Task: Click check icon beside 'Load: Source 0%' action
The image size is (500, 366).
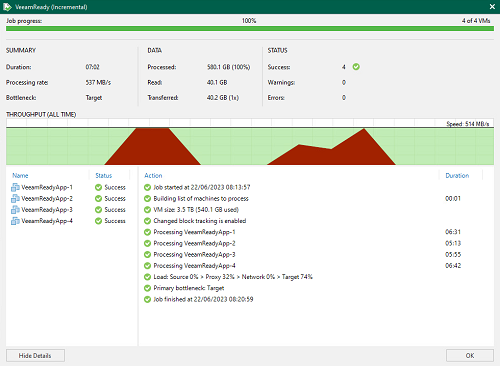Action: pos(147,277)
